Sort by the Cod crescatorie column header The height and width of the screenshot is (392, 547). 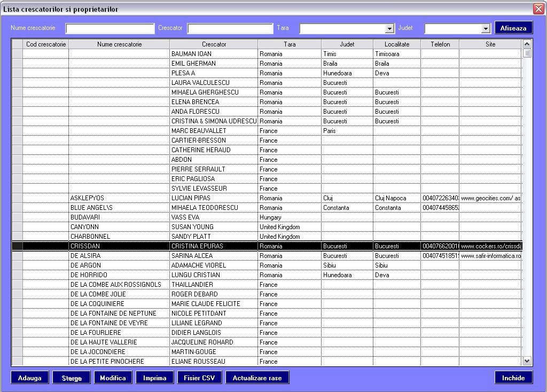[x=46, y=44]
